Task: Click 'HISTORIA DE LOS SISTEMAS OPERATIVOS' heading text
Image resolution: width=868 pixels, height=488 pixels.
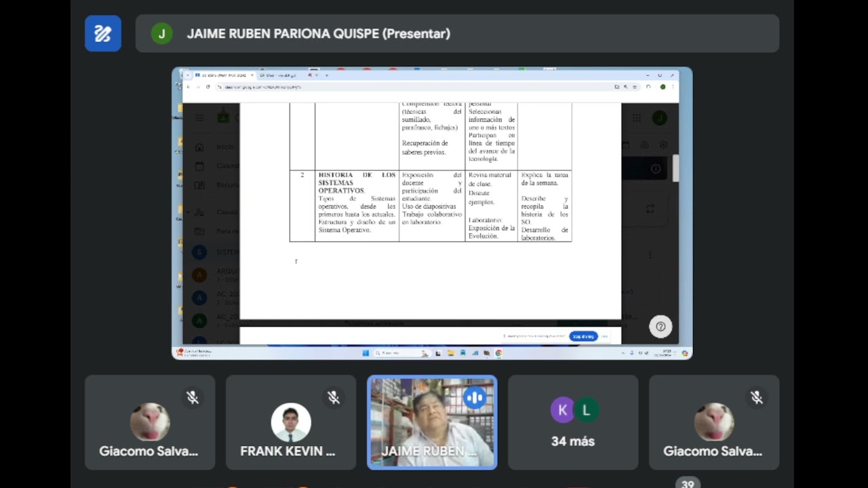Action: (357, 183)
